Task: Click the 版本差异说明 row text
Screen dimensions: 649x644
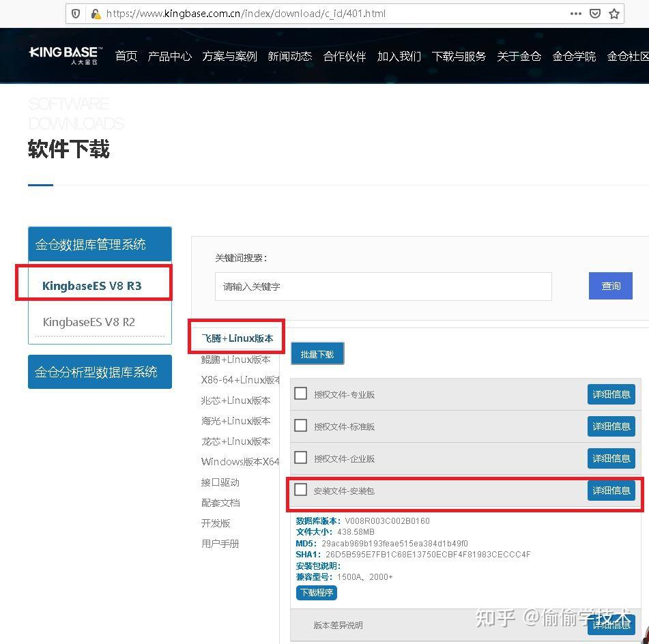Action: point(338,625)
